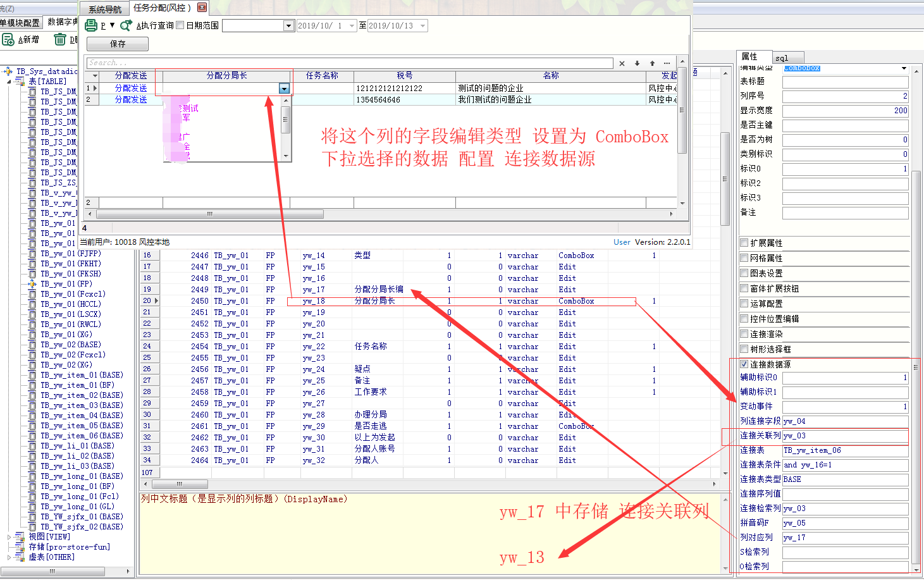Click the 连接表 field showing TB_yw_item_06

click(846, 450)
